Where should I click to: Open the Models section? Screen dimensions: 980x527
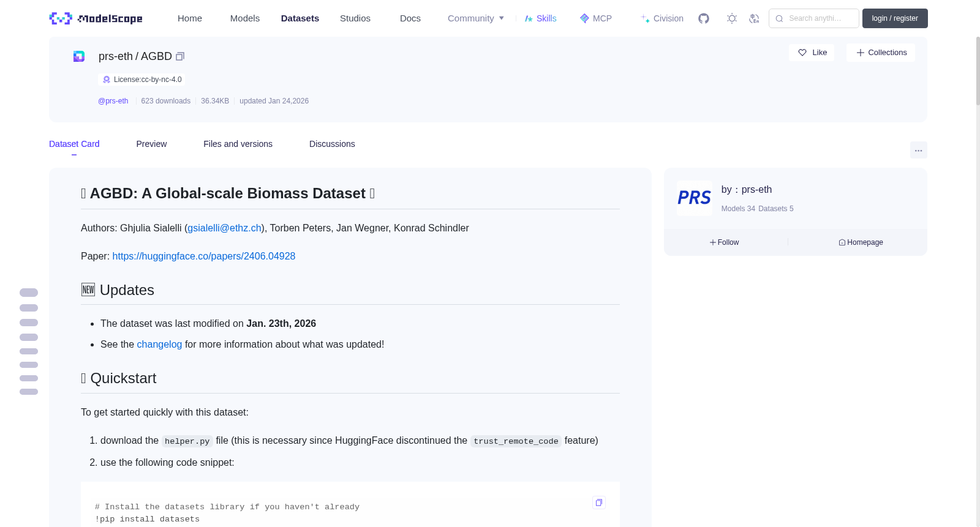(245, 18)
